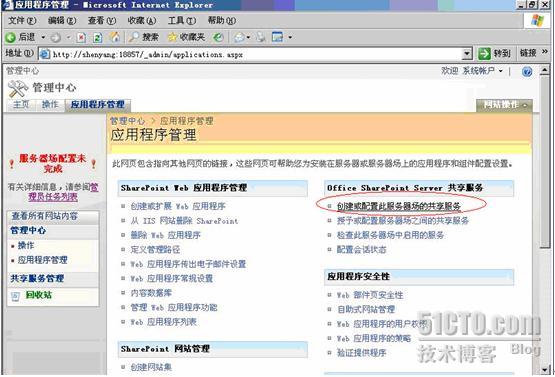The image size is (555, 377).
Task: Open the 编辑(E) menu
Action: coord(62,21)
